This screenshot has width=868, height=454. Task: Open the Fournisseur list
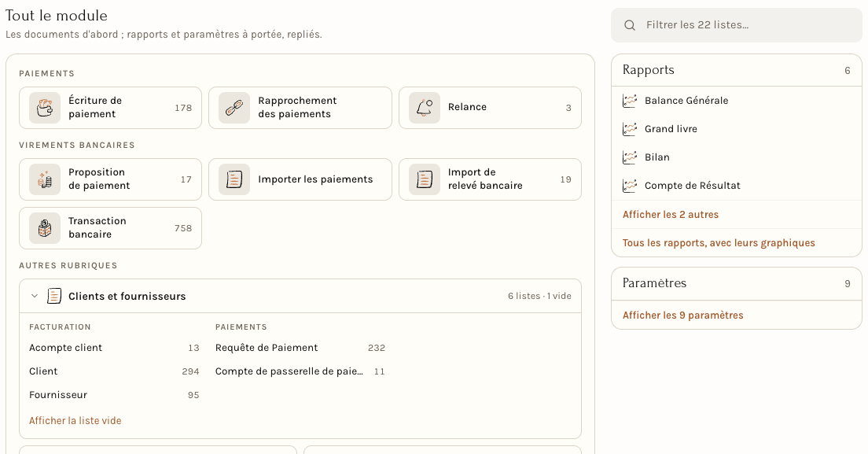coord(114,395)
